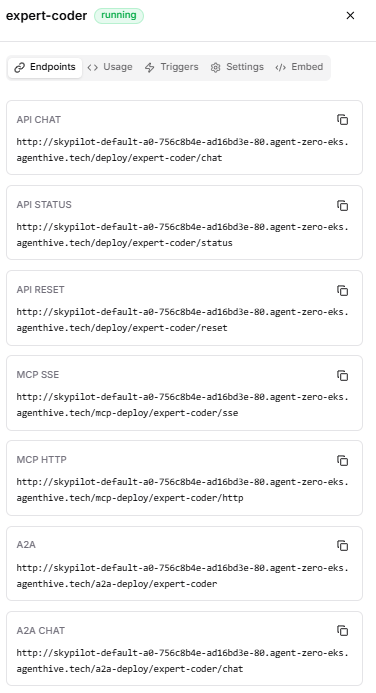The width and height of the screenshot is (376, 693).
Task: Go to the Settings tab
Action: (x=237, y=67)
